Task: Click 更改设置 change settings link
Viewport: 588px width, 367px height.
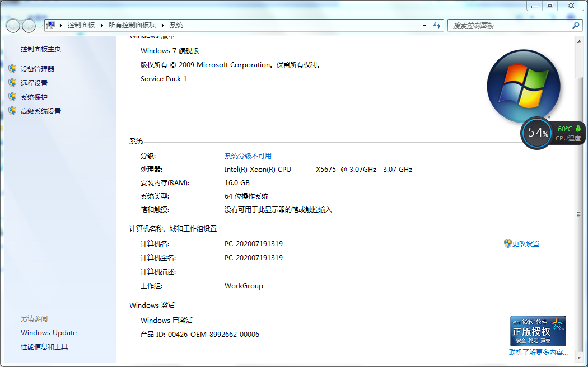Action: [x=526, y=244]
